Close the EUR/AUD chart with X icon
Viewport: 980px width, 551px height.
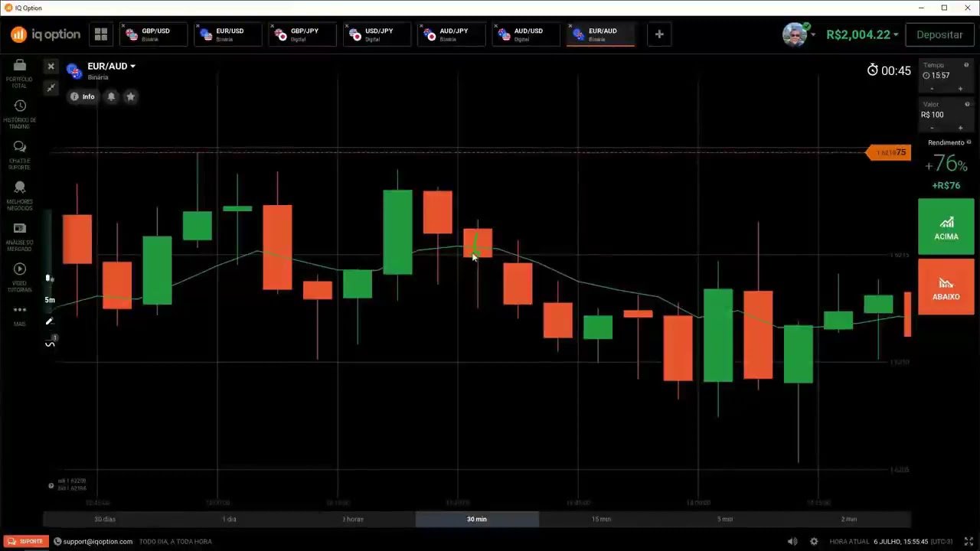tap(51, 67)
